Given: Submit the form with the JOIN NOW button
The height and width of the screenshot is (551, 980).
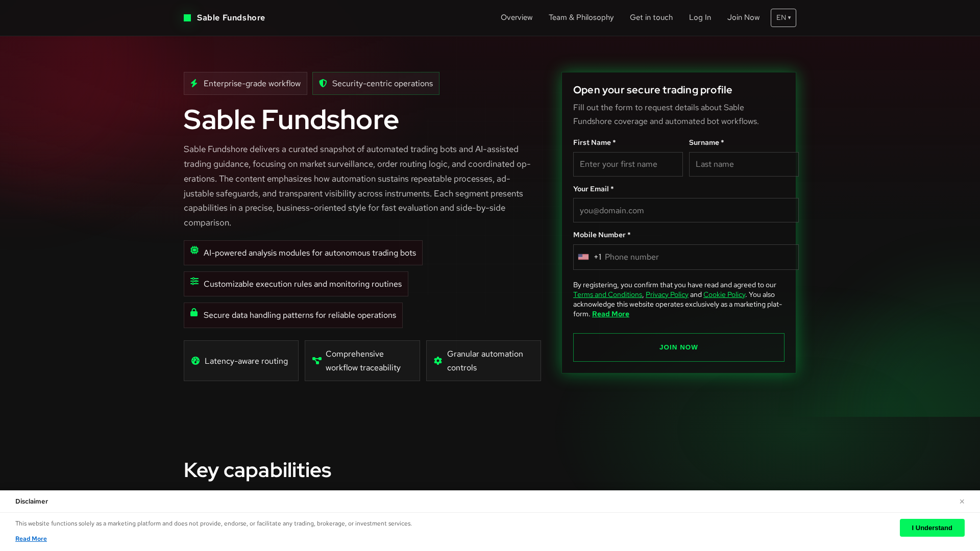Looking at the screenshot, I should point(679,347).
